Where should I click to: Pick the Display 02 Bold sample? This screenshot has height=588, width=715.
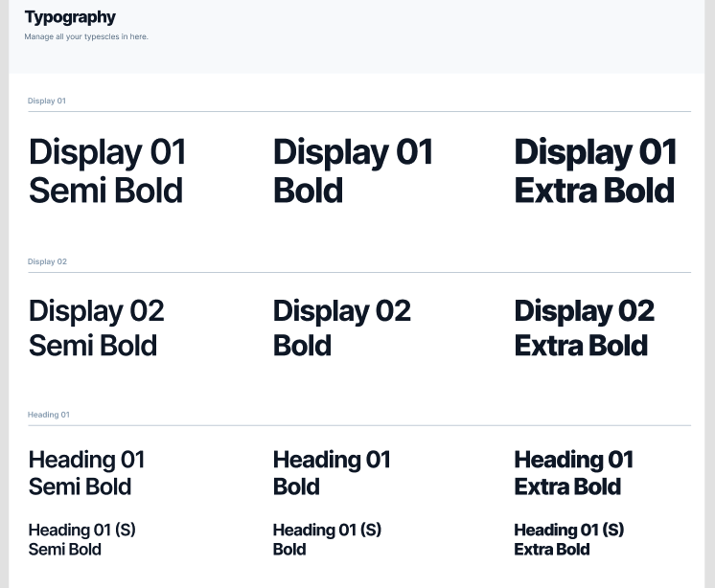[x=341, y=328]
